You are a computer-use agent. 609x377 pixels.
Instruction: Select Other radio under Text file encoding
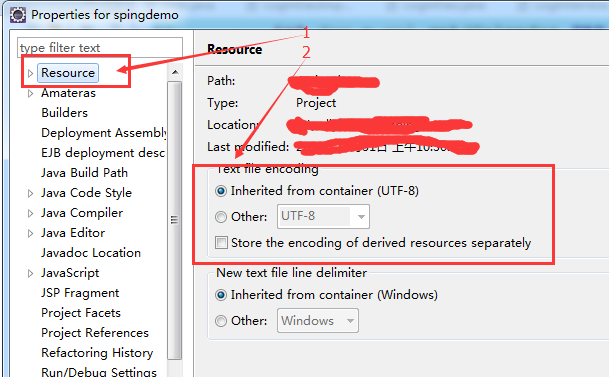[221, 217]
